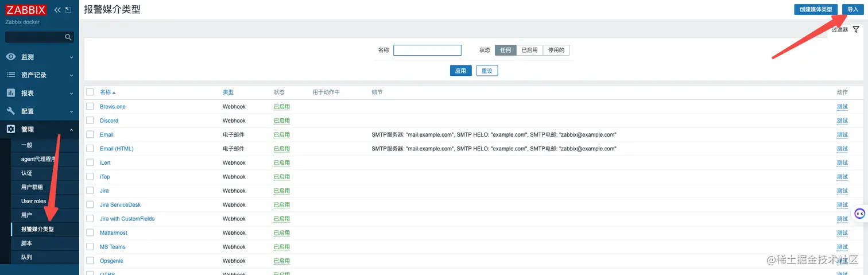
Task: Click the list icon for 资产记录
Action: 10,75
